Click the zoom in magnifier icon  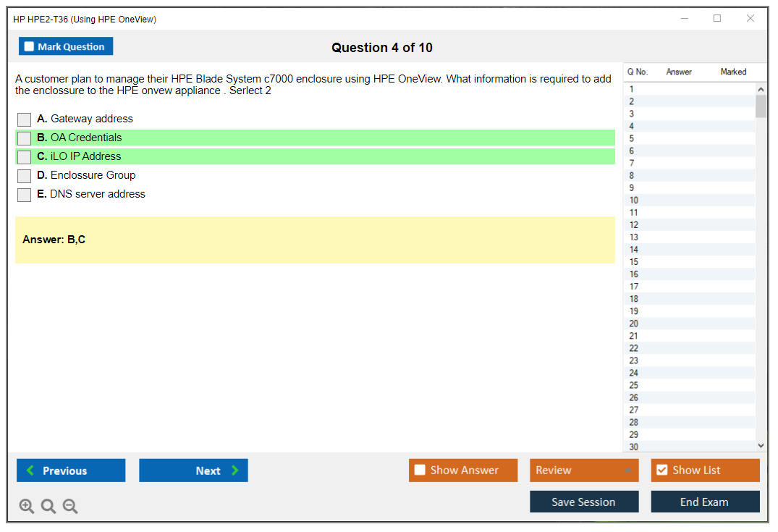[x=27, y=506]
